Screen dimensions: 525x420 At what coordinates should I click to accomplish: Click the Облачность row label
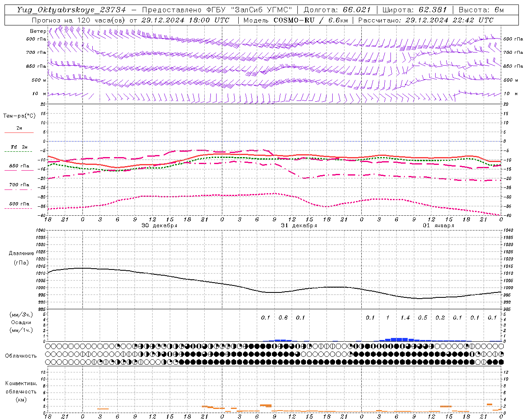pos(21,356)
